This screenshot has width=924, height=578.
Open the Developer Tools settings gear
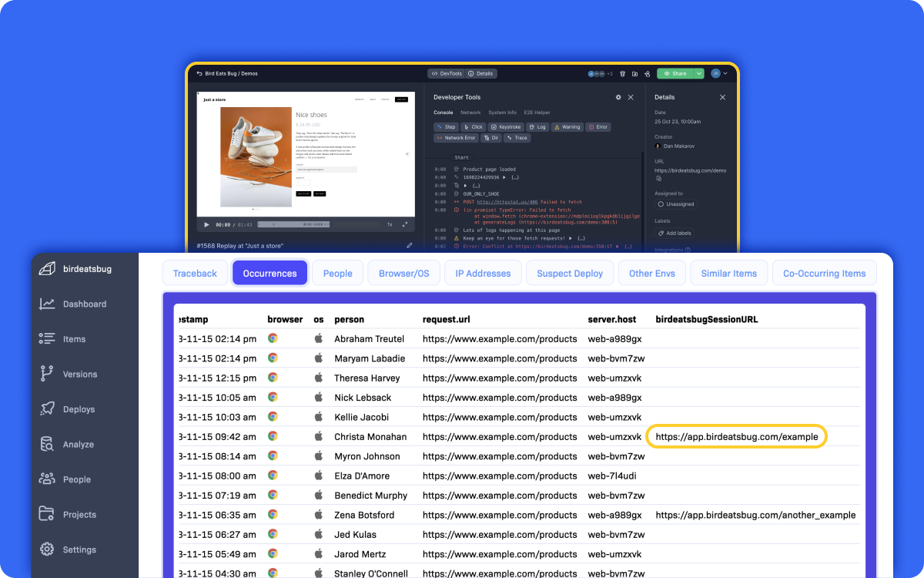click(x=618, y=97)
